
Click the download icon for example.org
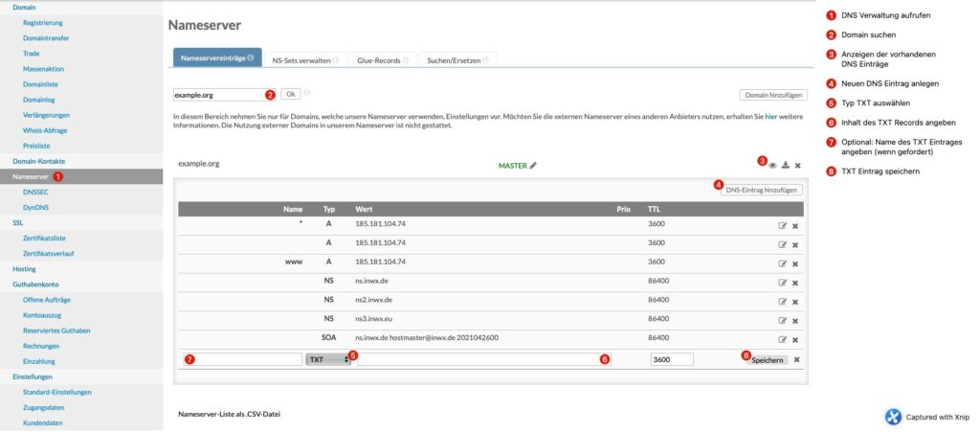(x=786, y=165)
